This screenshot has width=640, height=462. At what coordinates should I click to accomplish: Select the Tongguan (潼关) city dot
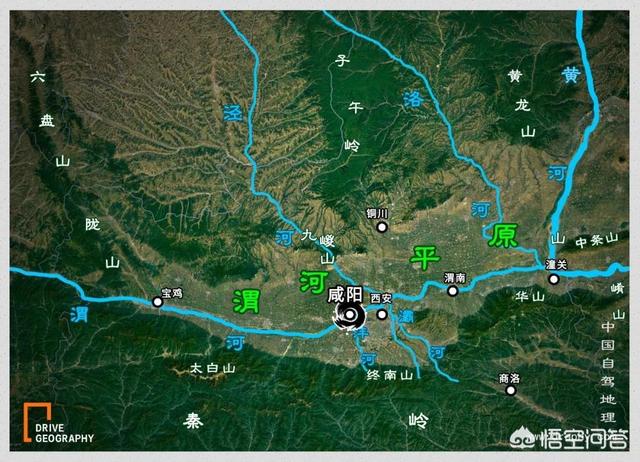coord(554,279)
